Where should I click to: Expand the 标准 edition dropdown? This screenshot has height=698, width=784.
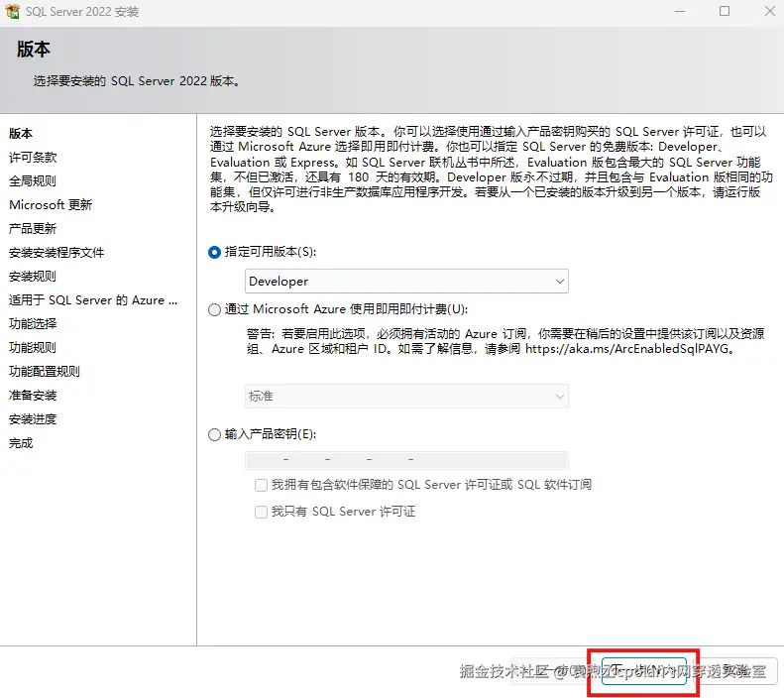(406, 397)
